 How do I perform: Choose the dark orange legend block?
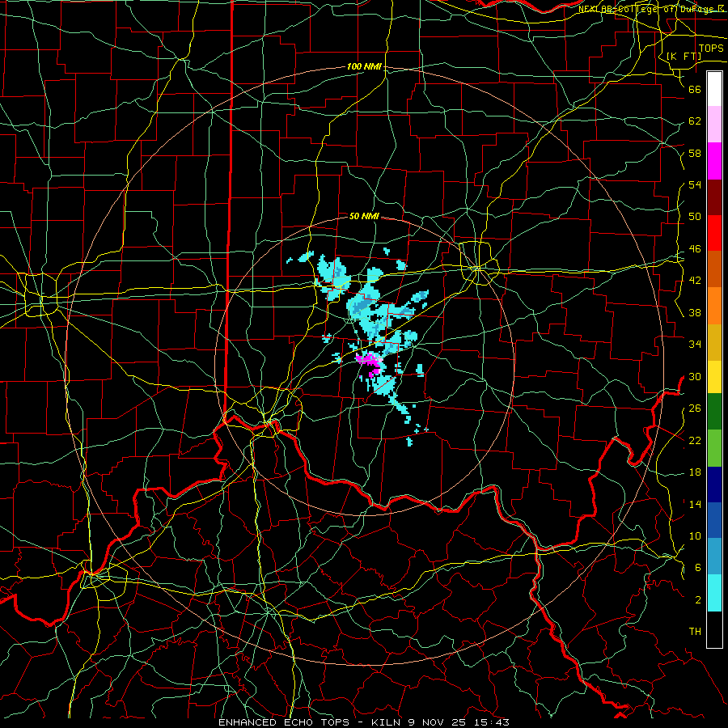pyautogui.click(x=714, y=269)
